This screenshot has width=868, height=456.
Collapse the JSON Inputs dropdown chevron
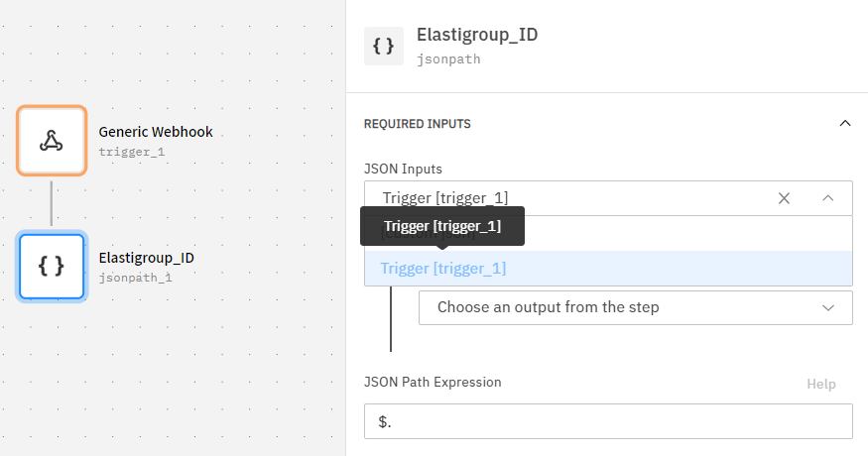click(x=828, y=198)
